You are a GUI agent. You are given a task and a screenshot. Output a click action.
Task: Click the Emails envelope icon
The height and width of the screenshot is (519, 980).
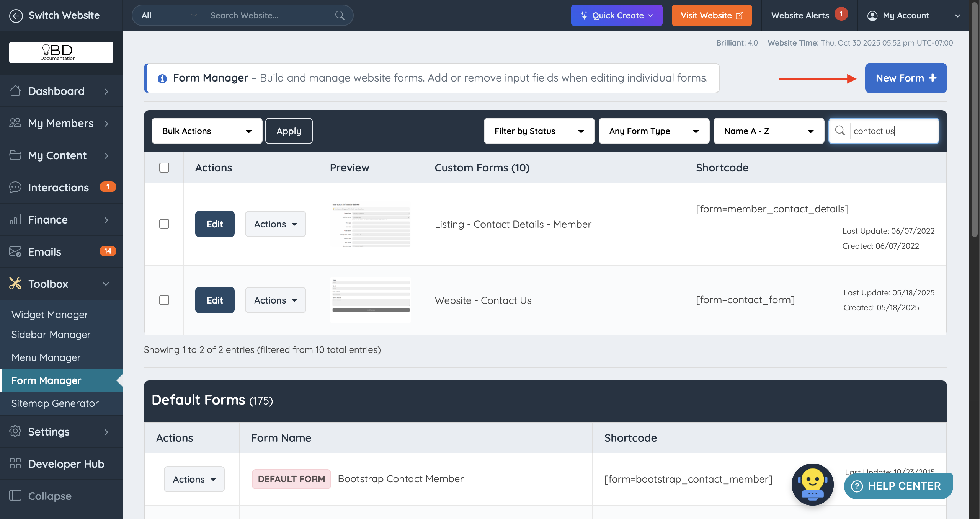coord(15,251)
